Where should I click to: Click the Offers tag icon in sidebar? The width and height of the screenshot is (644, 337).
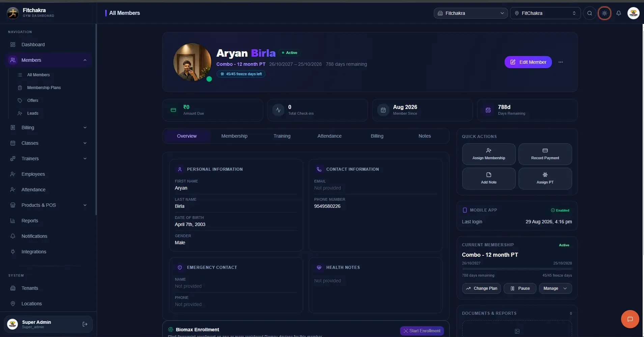[20, 101]
